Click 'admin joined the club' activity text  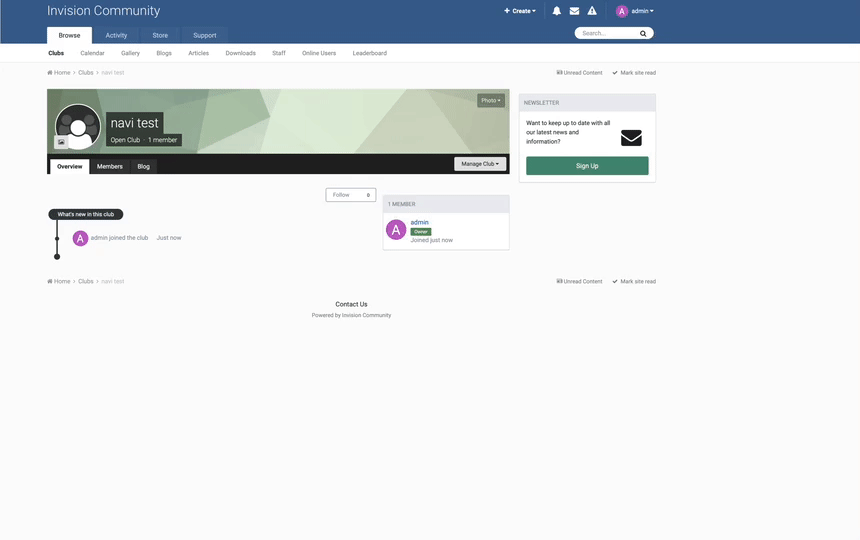[x=120, y=238]
